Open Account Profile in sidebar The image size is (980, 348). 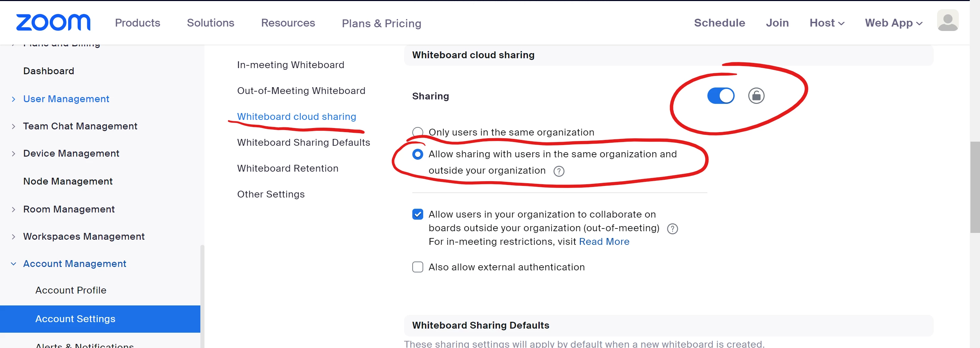71,290
